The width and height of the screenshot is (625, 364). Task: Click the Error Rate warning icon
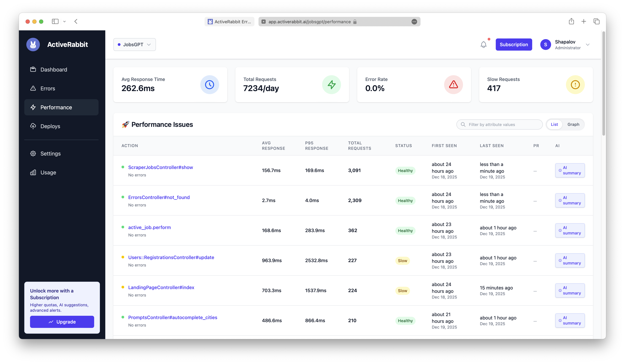click(x=453, y=85)
